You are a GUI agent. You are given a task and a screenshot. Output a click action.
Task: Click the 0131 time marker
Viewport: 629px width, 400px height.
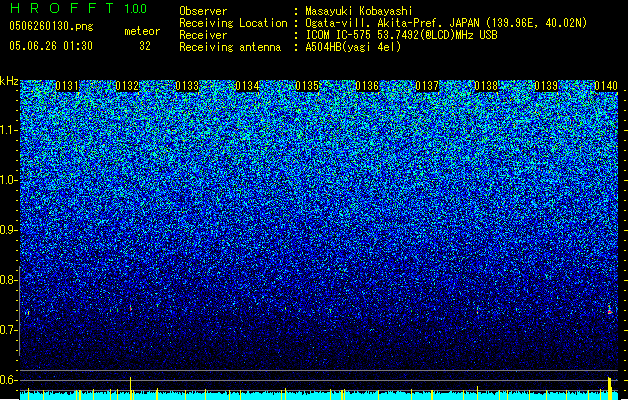pyautogui.click(x=67, y=86)
